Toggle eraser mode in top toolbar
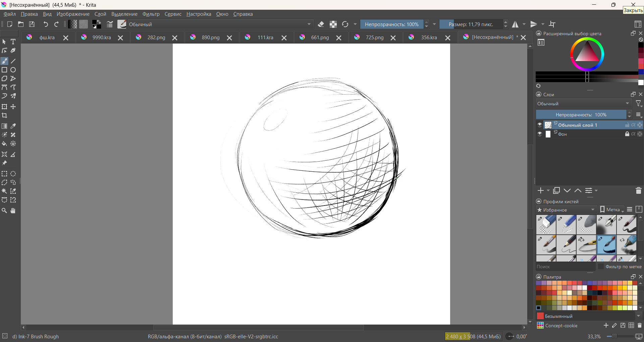Screen dimensions: 644x342 point(321,24)
